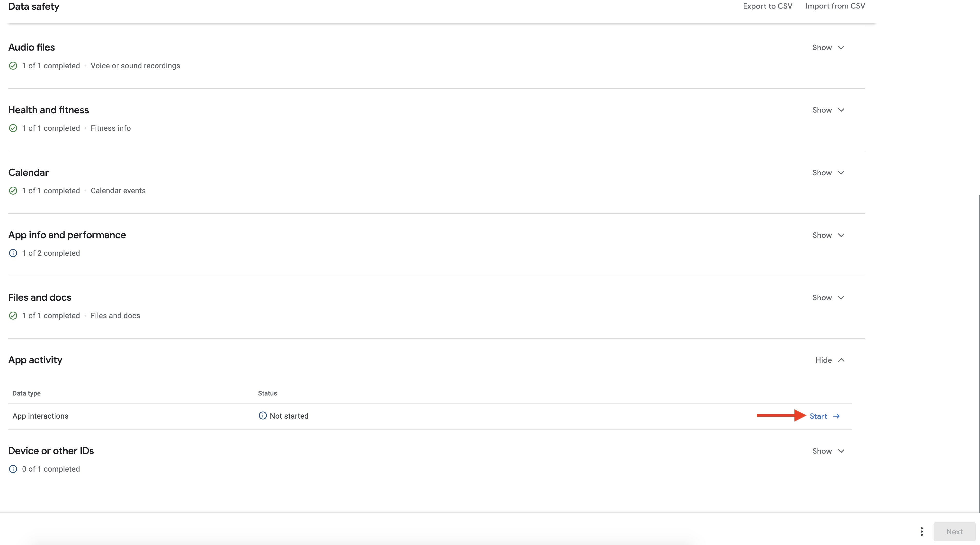Click the 'Data safety' page title

click(x=34, y=7)
